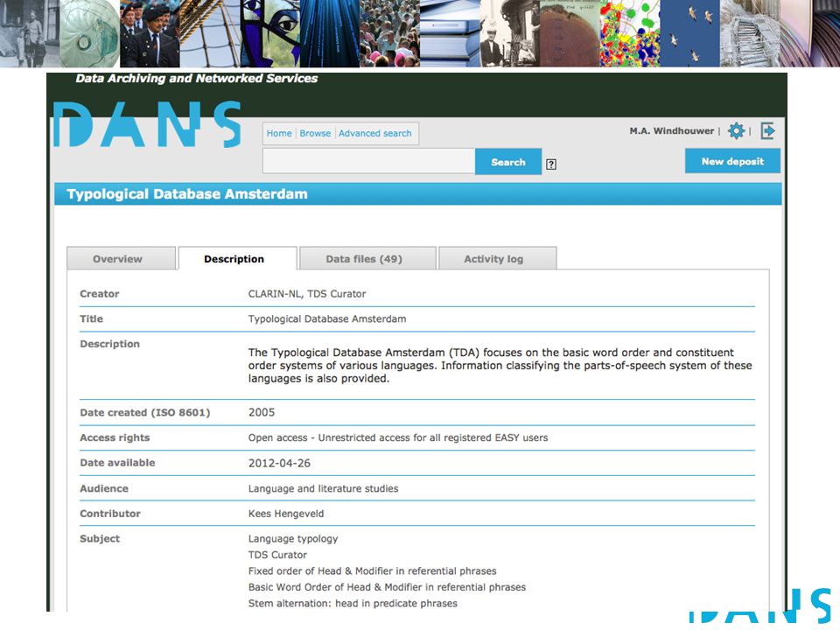
Task: Click the stained-glass face banner image
Action: (270, 33)
